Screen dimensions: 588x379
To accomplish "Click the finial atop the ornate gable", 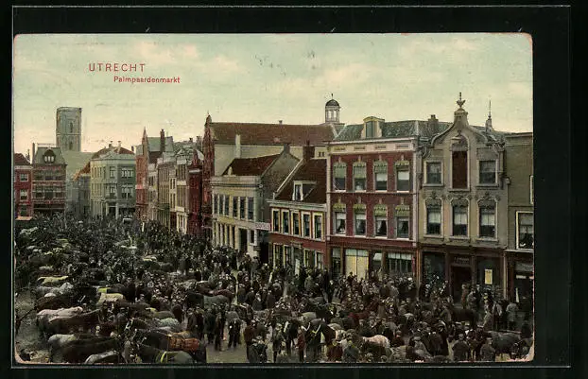I will [460, 99].
